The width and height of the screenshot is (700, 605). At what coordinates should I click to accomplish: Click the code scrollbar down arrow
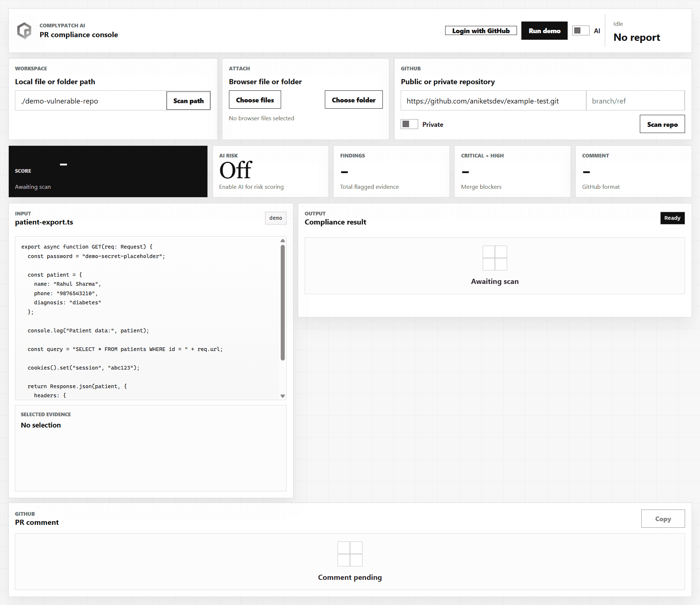coord(283,396)
